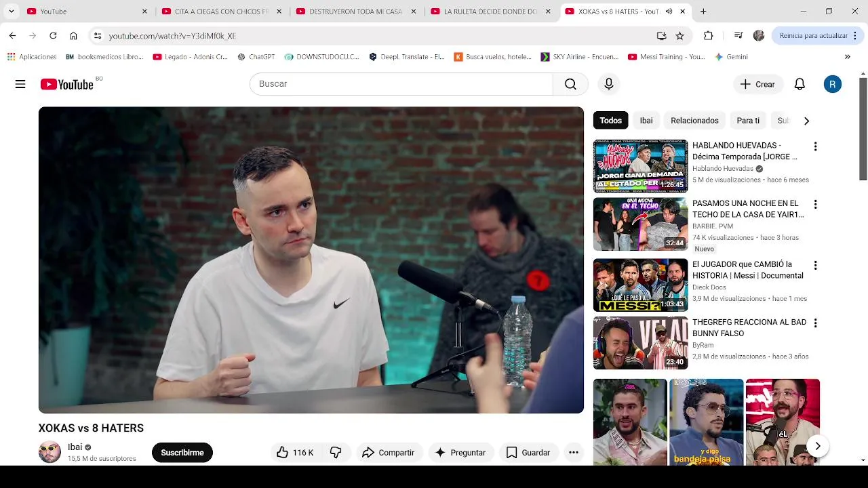
Task: Go to YouTube home via logo
Action: 67,84
